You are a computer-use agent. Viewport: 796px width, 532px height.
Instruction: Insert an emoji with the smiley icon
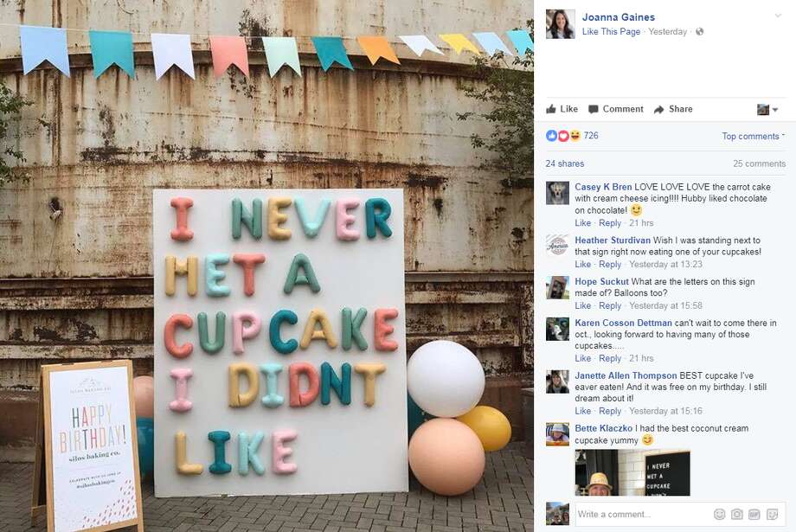720,515
